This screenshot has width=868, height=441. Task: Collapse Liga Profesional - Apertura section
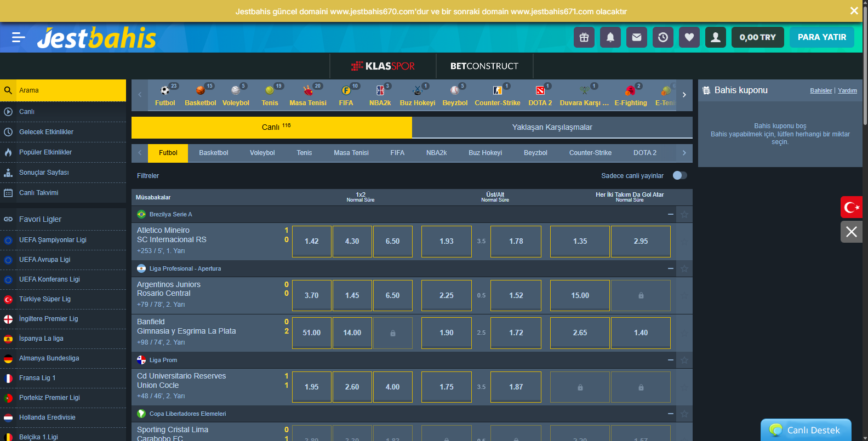click(671, 268)
